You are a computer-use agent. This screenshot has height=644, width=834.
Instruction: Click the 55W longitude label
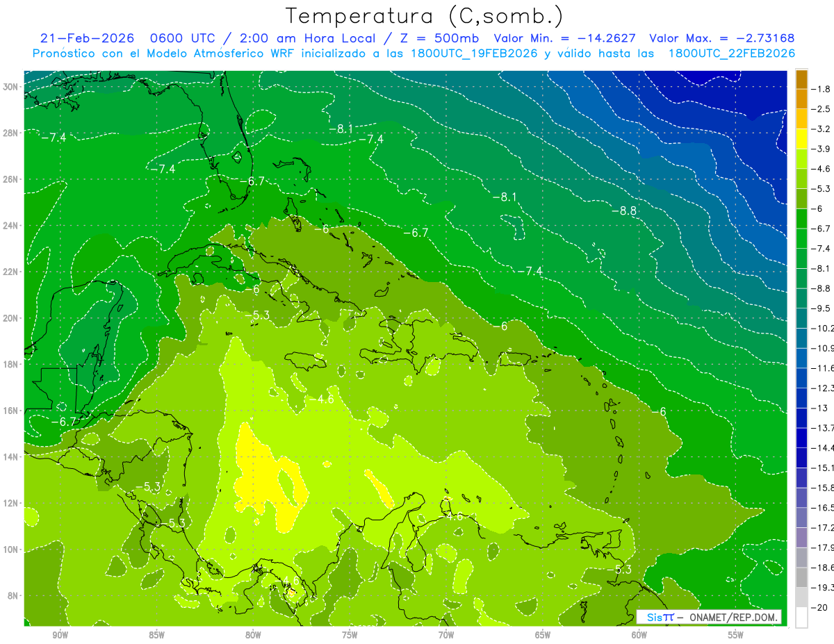click(x=736, y=635)
